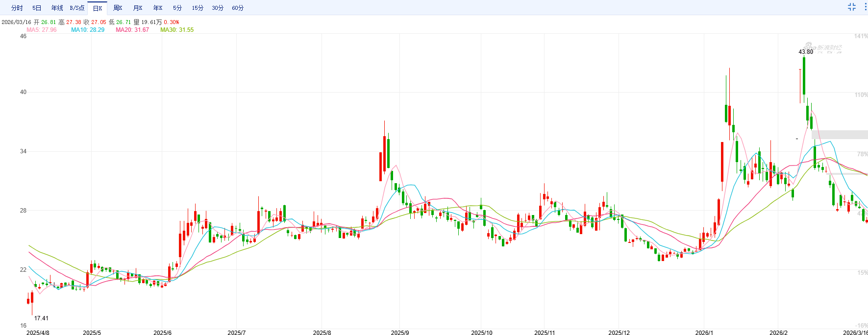The width and height of the screenshot is (868, 335).
Task: Select the 日K daily candlestick tab
Action: 98,8
